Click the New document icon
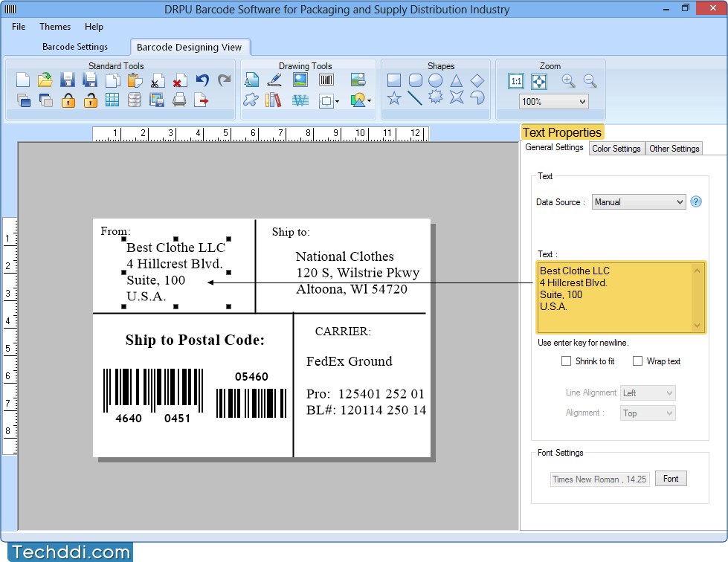728x562 pixels. [x=23, y=80]
